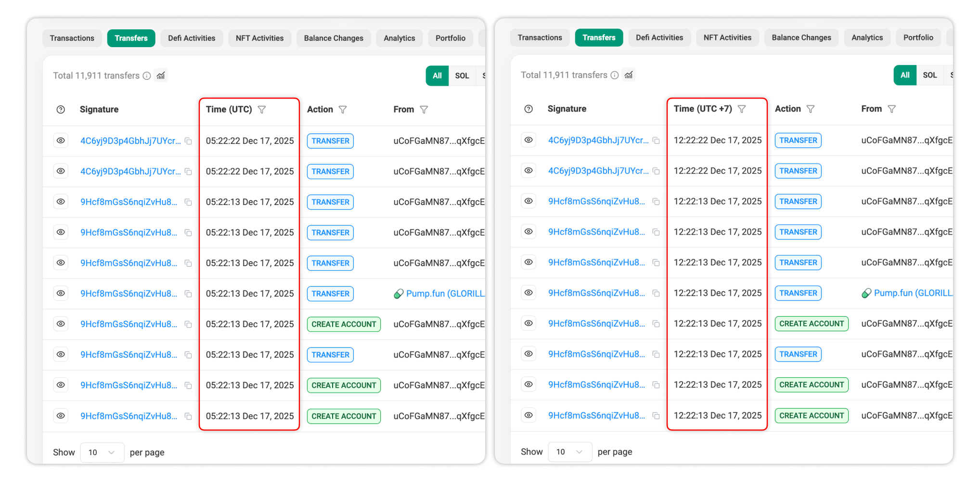Open the Time (UTC +7) column filter icon
This screenshot has height=483, width=980.
click(742, 109)
